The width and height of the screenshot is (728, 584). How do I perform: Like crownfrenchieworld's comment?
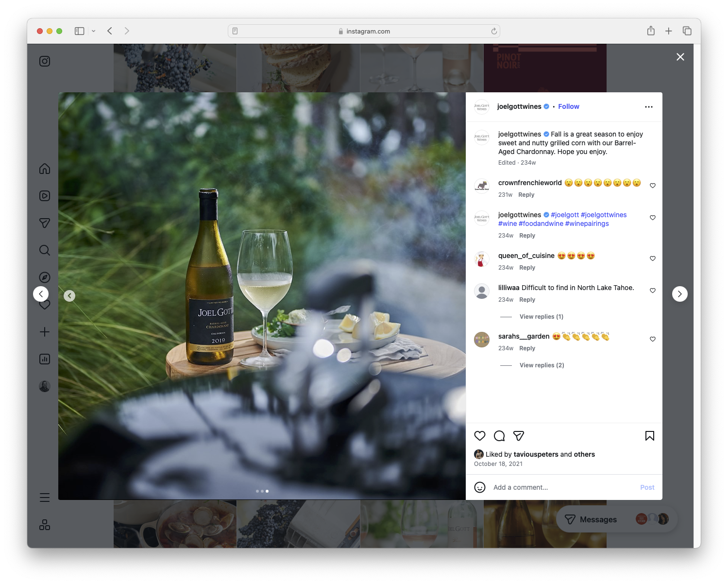coord(652,185)
